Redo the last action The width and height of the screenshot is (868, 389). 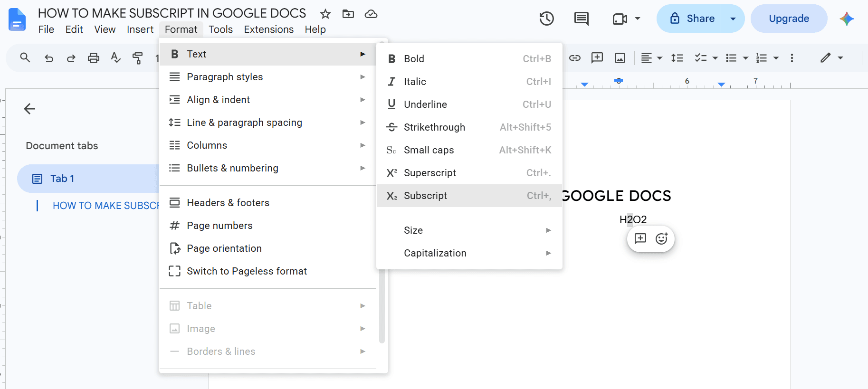tap(71, 58)
